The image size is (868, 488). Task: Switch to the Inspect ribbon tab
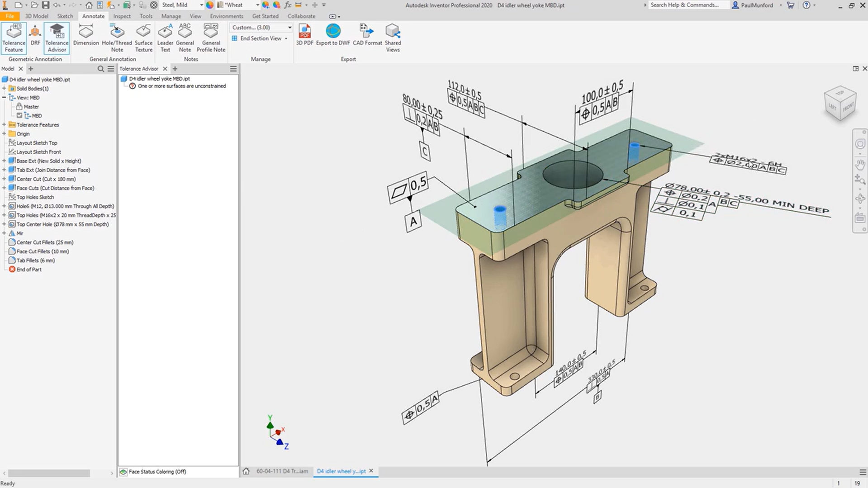122,16
